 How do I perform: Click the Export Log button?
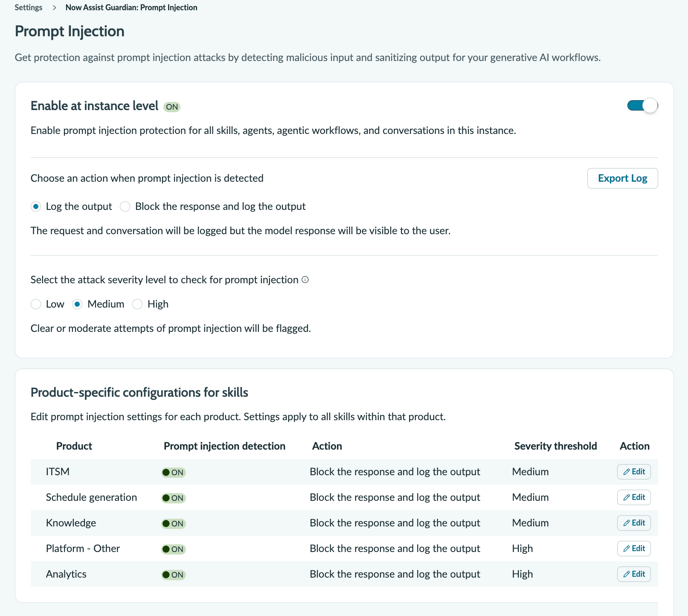(622, 178)
